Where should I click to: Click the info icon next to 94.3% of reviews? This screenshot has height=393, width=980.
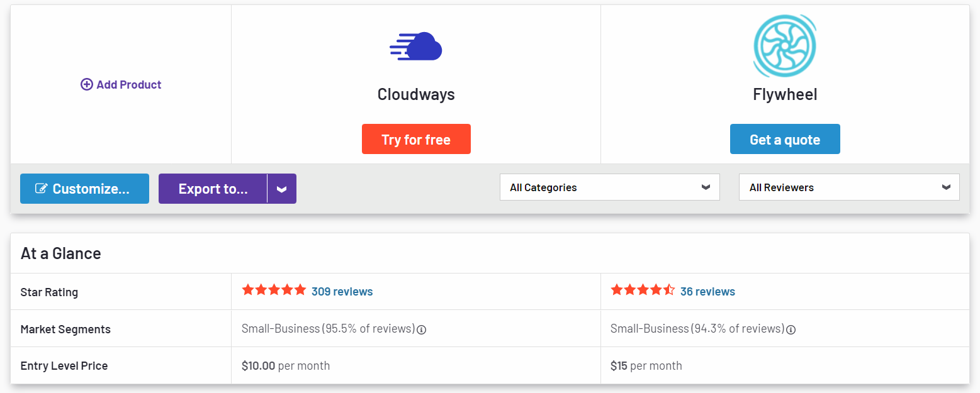point(791,329)
